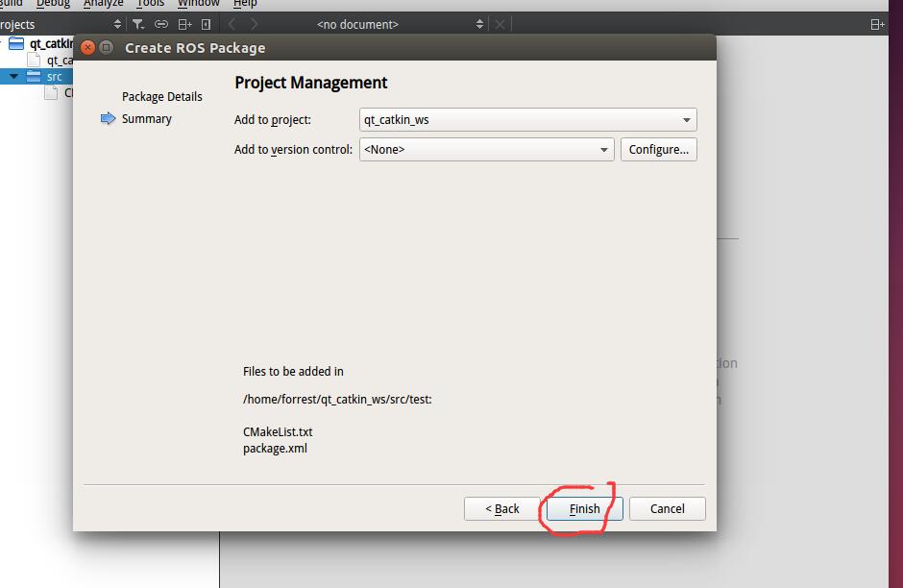Screen dimensions: 903x588
Task: Collapse the src folder in project tree
Action: (x=13, y=76)
